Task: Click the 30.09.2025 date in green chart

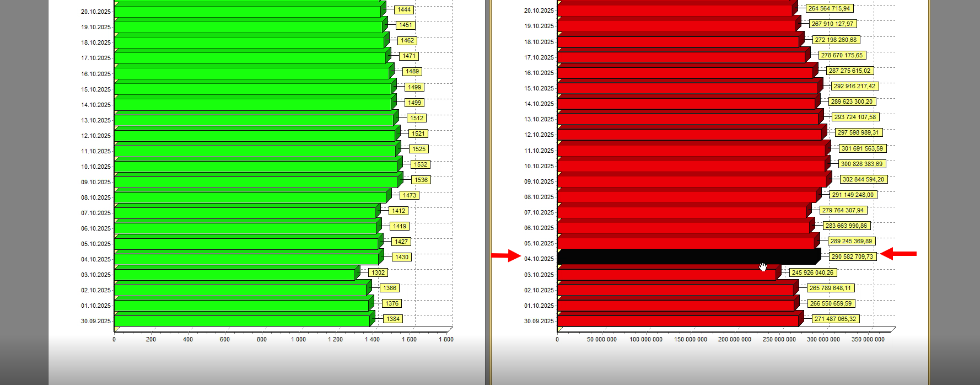Action: click(x=96, y=321)
